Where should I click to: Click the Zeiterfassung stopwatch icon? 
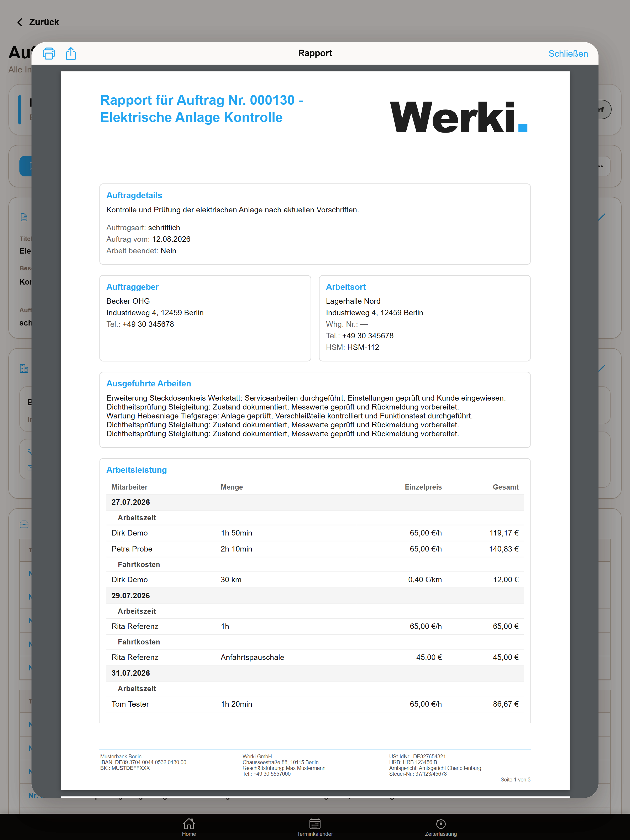coord(440,823)
